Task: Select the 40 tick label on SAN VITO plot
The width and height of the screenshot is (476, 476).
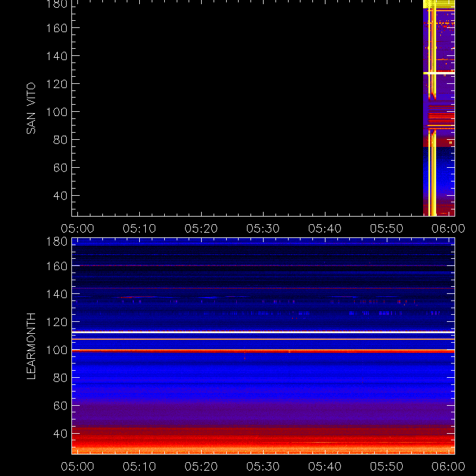Action: (60, 196)
